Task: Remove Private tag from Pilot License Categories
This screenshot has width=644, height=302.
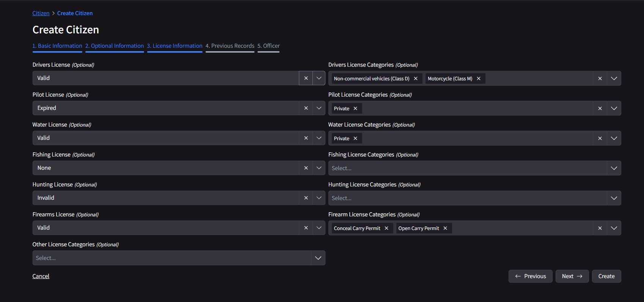Action: pos(355,108)
